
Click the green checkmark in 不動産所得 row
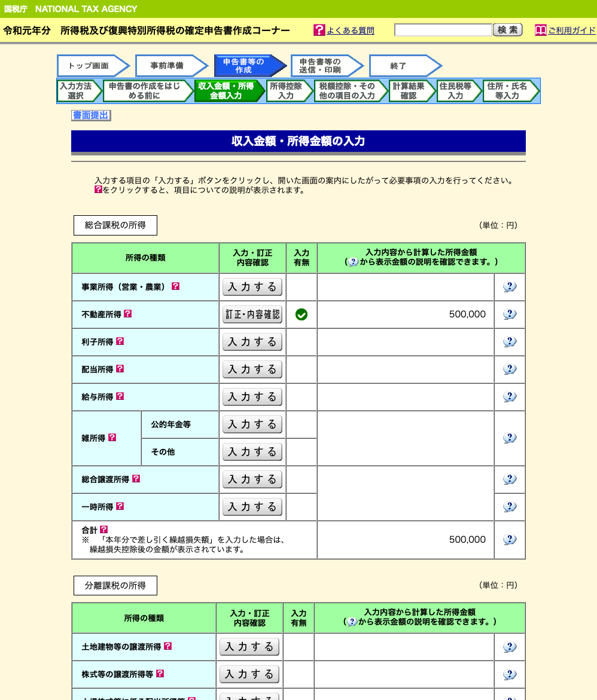tap(301, 314)
